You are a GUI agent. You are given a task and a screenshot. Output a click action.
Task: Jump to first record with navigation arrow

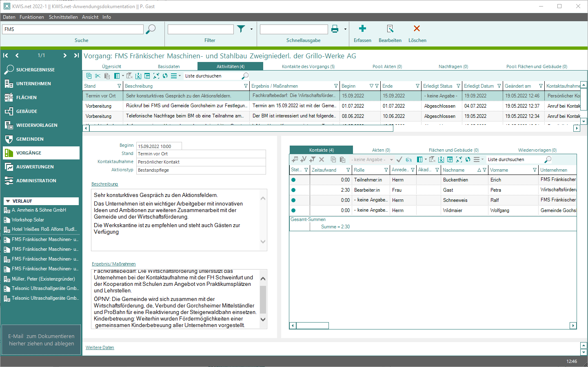tap(6, 55)
